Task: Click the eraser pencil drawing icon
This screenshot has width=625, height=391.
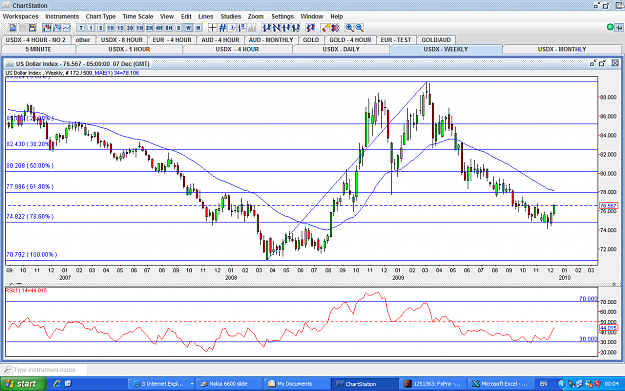Action: tap(326, 28)
